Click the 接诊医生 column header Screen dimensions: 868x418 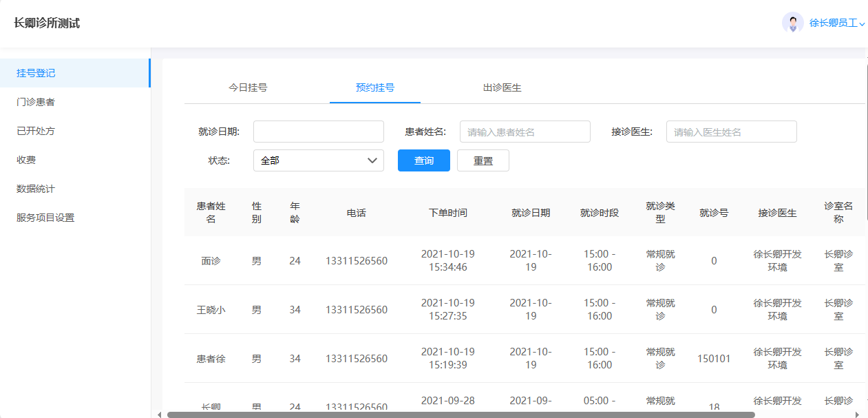tap(778, 213)
